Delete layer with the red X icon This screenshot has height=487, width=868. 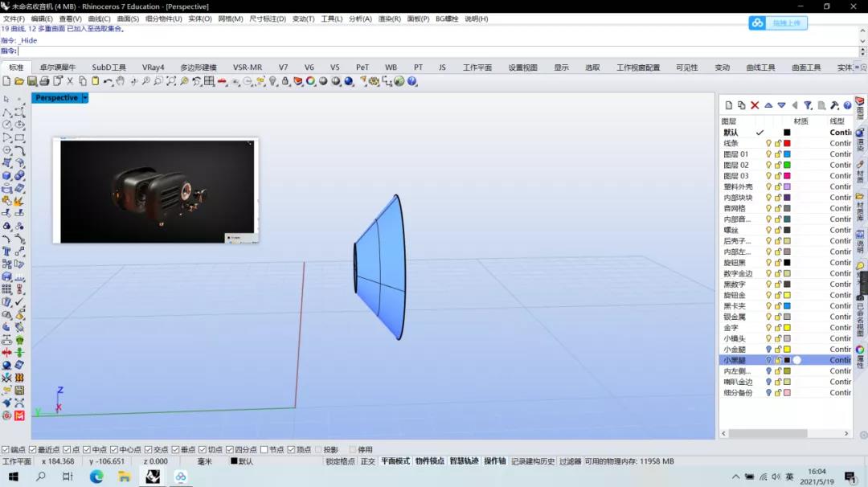point(755,105)
